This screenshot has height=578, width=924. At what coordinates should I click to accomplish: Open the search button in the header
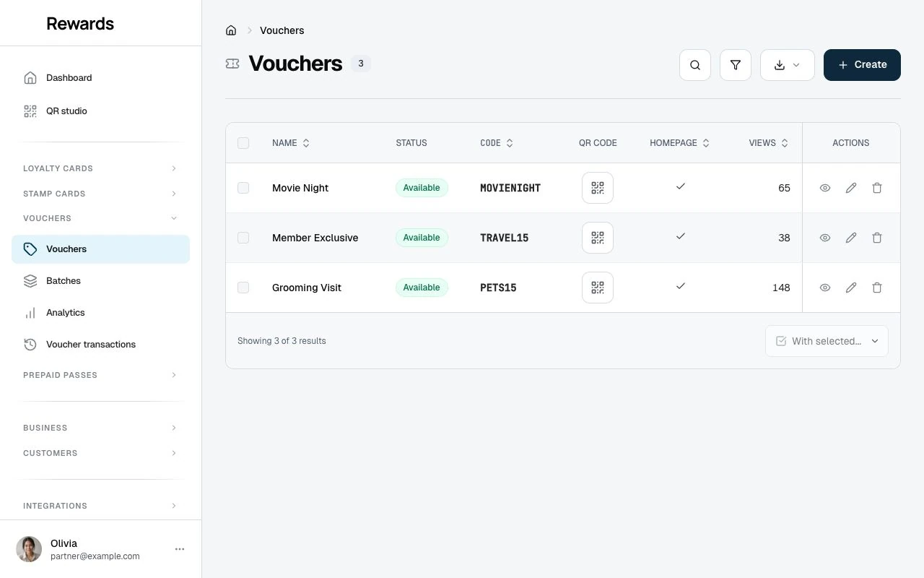(x=695, y=65)
